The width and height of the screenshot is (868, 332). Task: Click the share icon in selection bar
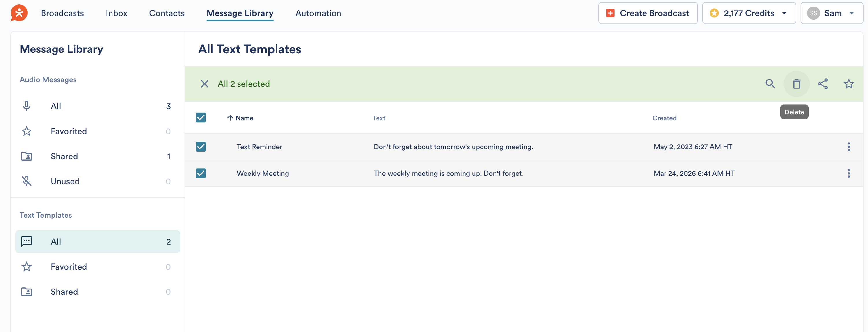click(x=823, y=84)
